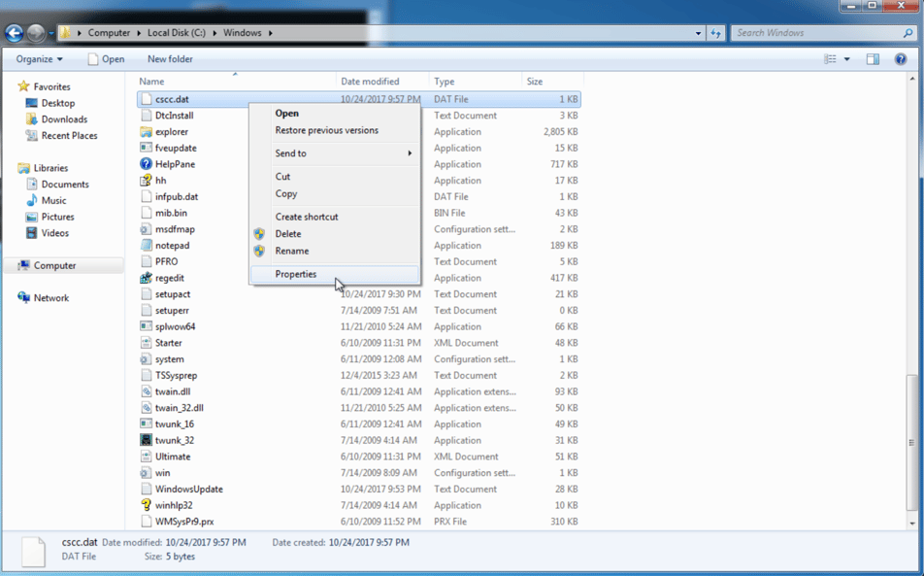Click the New folder button
This screenshot has height=576, width=924.
(x=170, y=59)
